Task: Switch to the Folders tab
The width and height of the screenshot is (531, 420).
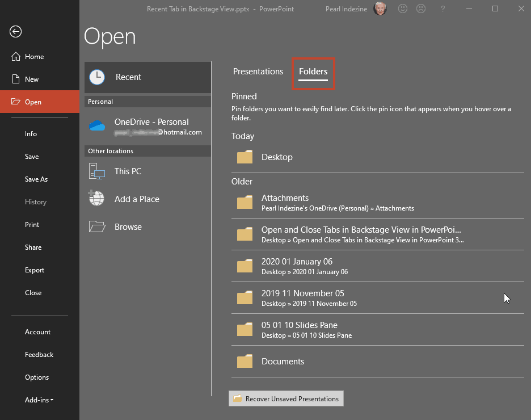Action: click(313, 72)
